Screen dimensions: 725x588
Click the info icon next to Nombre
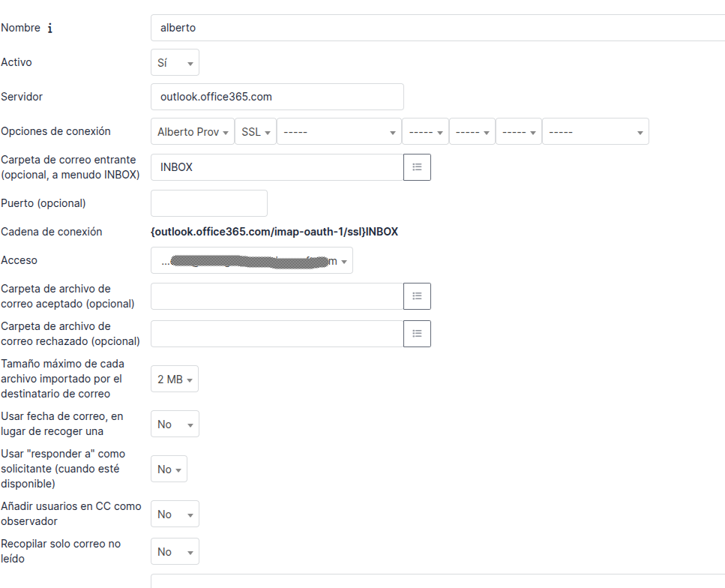pos(50,28)
